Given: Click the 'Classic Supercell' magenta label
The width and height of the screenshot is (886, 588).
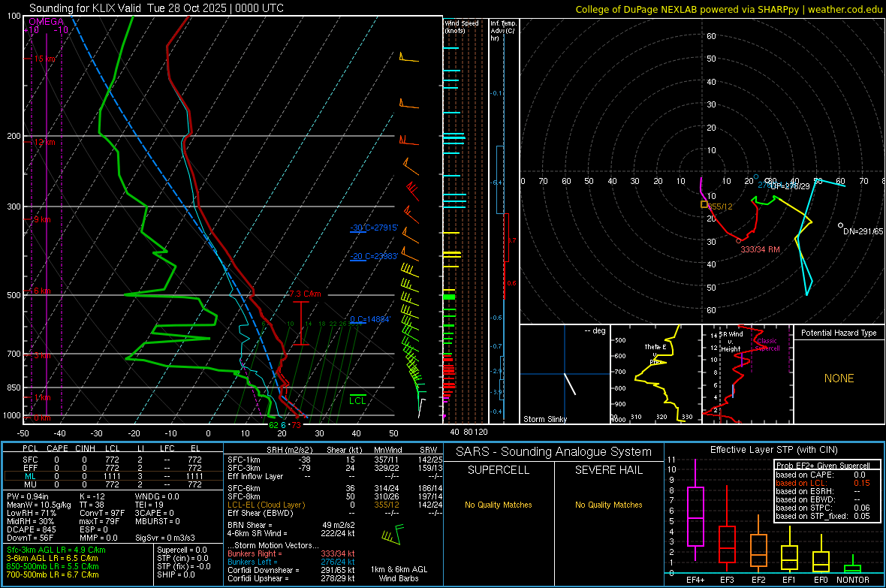Looking at the screenshot, I should (x=767, y=345).
